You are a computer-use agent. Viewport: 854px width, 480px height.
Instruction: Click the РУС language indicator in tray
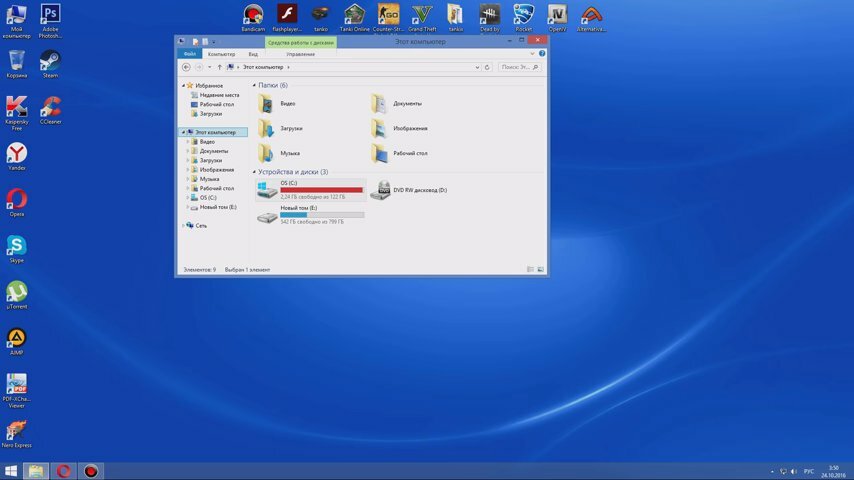point(809,471)
